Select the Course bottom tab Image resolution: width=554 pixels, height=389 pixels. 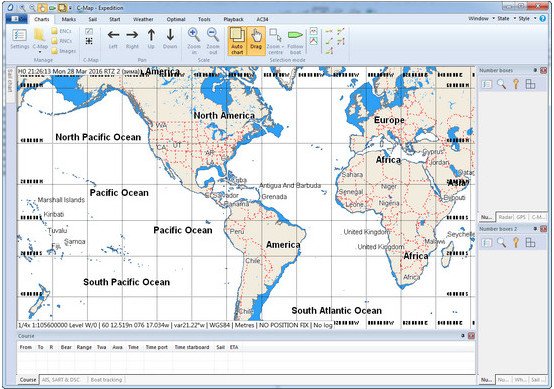[28, 380]
